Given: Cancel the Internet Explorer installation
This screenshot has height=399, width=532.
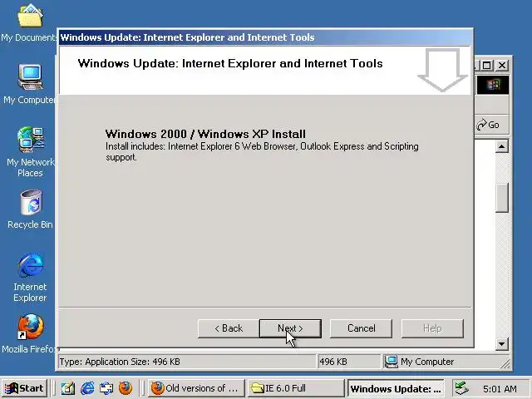Looking at the screenshot, I should point(361,328).
